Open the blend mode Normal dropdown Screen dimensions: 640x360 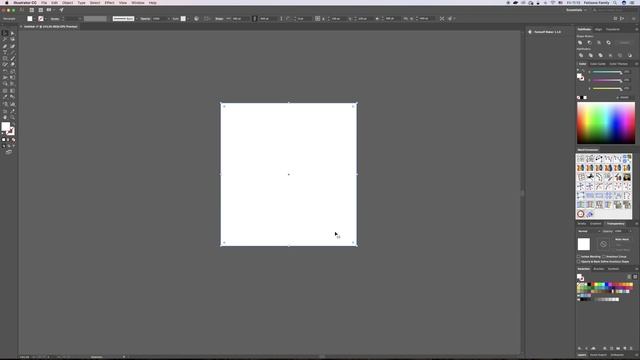coord(588,231)
